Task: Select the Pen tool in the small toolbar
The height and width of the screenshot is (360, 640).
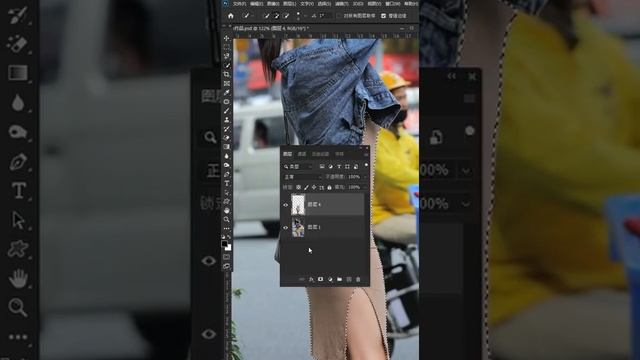Action: [x=227, y=174]
